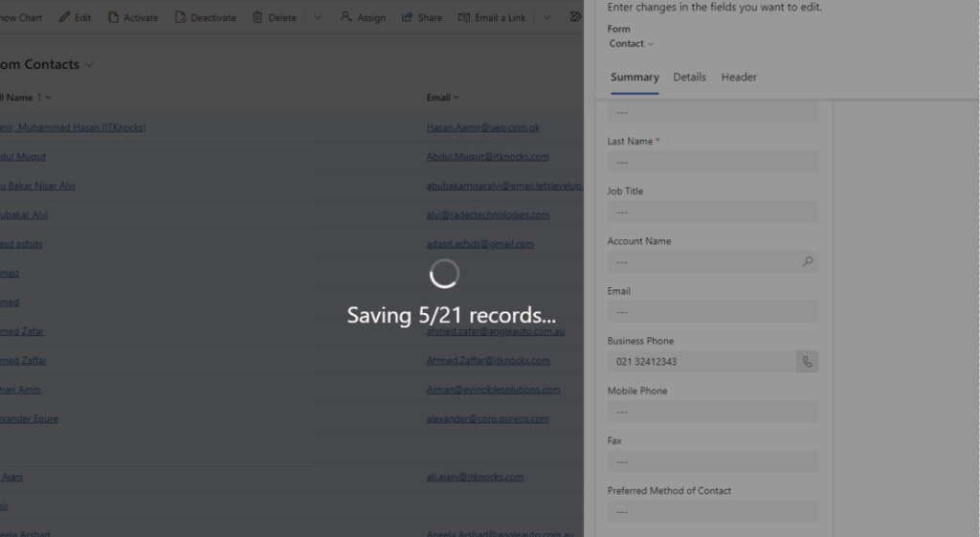Image resolution: width=980 pixels, height=537 pixels.
Task: Click the Deactivate record icon
Action: click(180, 17)
